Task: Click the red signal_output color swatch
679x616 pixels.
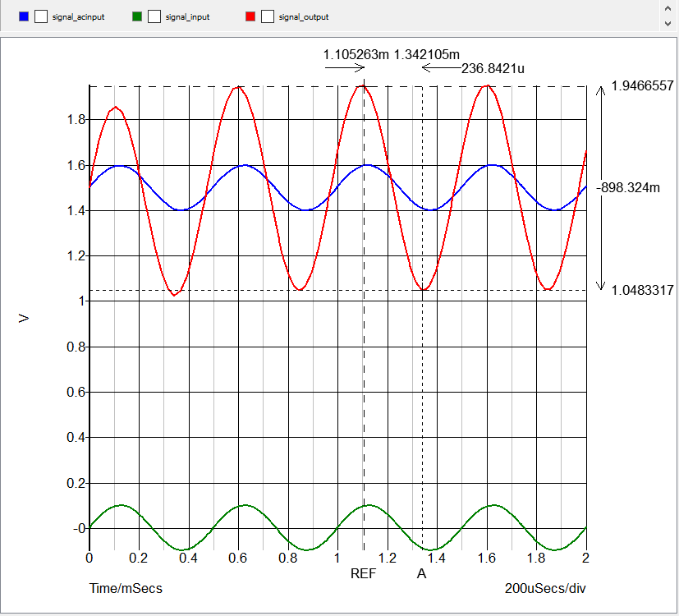Action: pyautogui.click(x=252, y=16)
